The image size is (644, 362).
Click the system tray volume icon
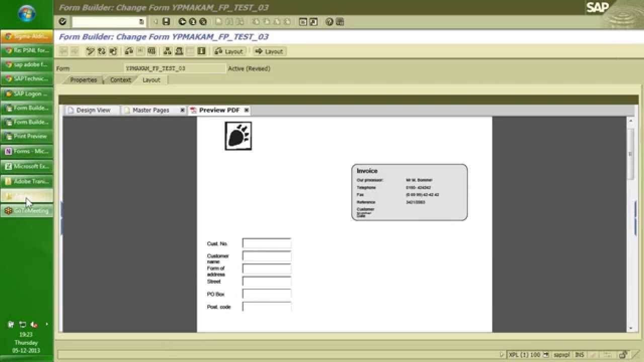click(34, 325)
